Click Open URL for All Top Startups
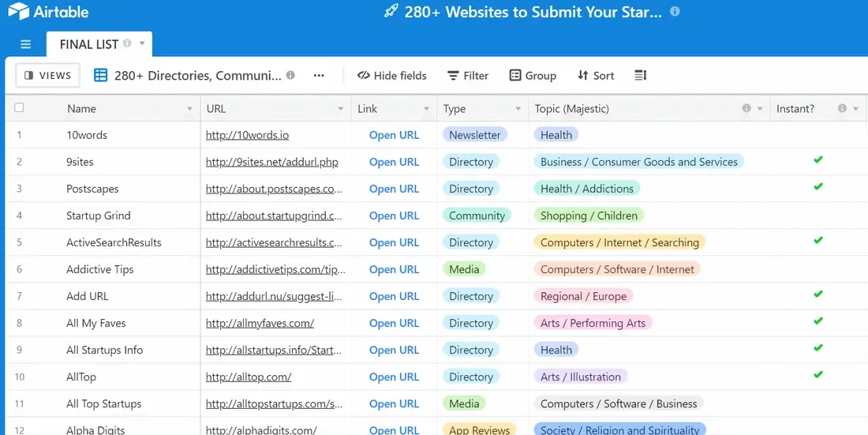 394,404
